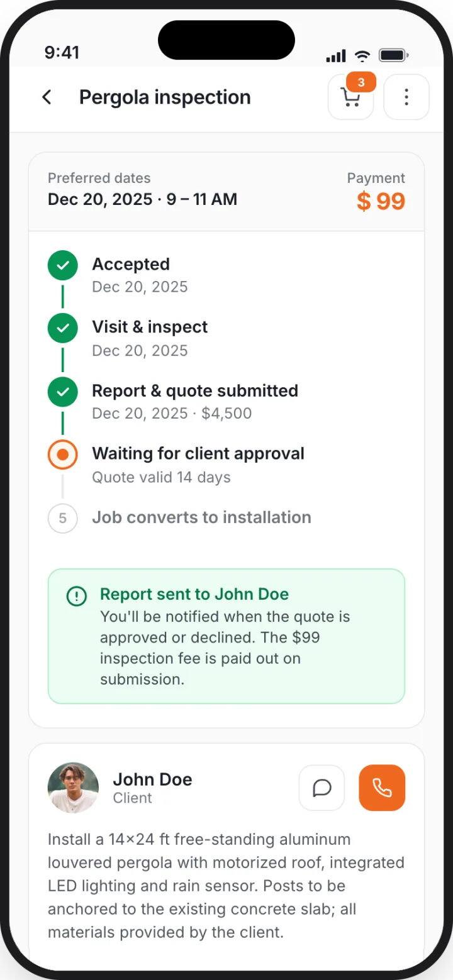
Task: Tap the John Doe client name
Action: (x=152, y=779)
